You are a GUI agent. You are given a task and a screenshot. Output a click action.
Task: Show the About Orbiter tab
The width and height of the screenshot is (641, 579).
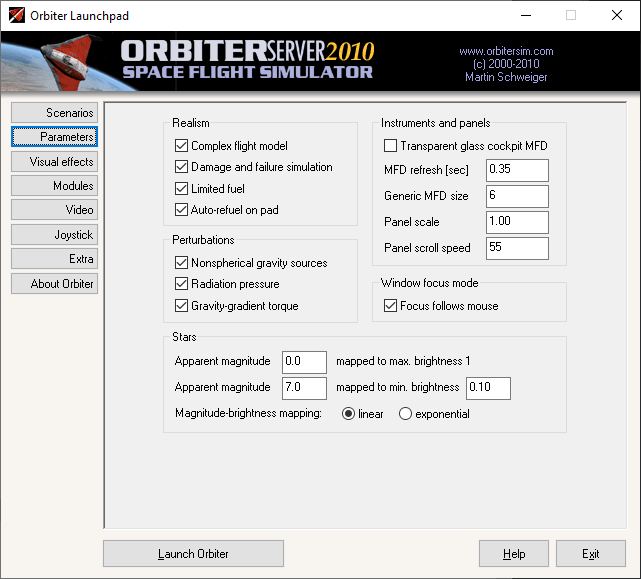click(x=54, y=283)
